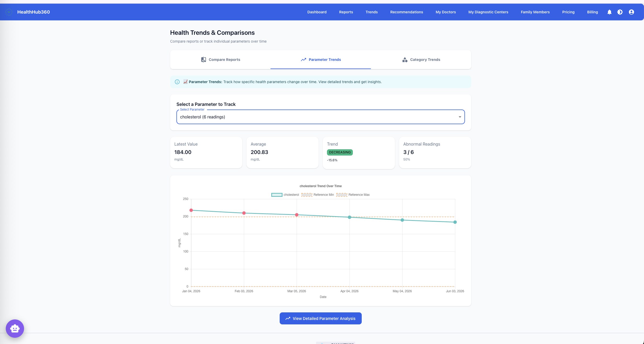Image resolution: width=644 pixels, height=344 pixels.
Task: Switch to the Compare Reports tab
Action: [220, 60]
